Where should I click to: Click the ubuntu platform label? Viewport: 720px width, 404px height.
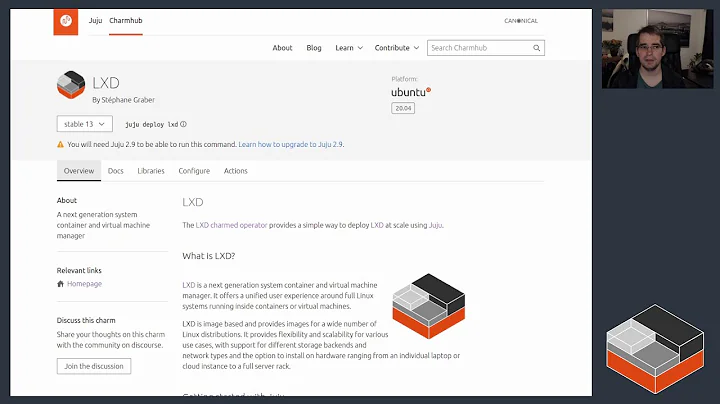[x=411, y=92]
